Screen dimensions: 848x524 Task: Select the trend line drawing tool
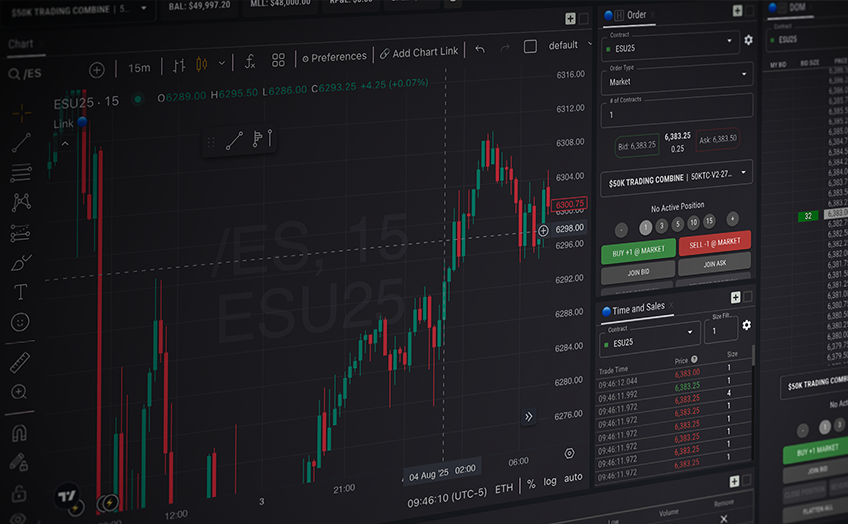pos(21,143)
